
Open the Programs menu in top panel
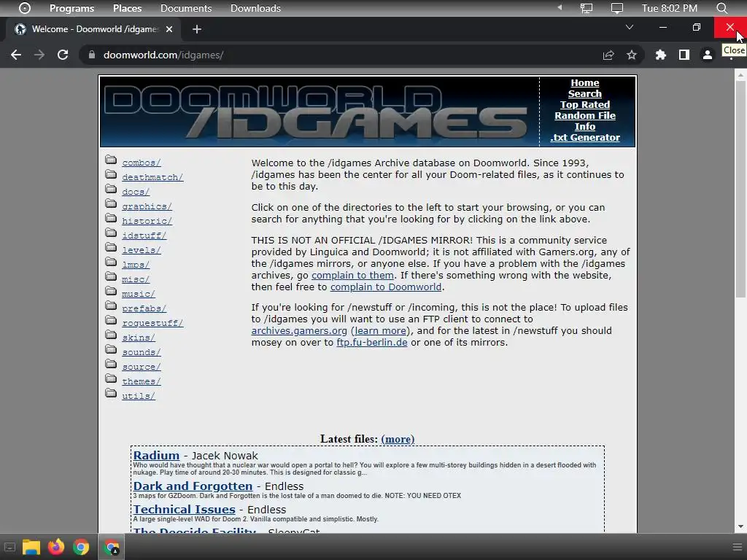coord(72,8)
